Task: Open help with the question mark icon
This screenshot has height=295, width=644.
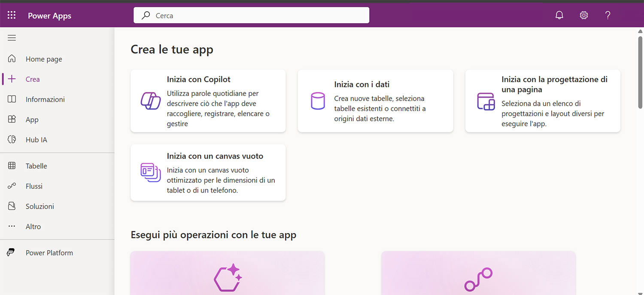Action: [x=608, y=15]
